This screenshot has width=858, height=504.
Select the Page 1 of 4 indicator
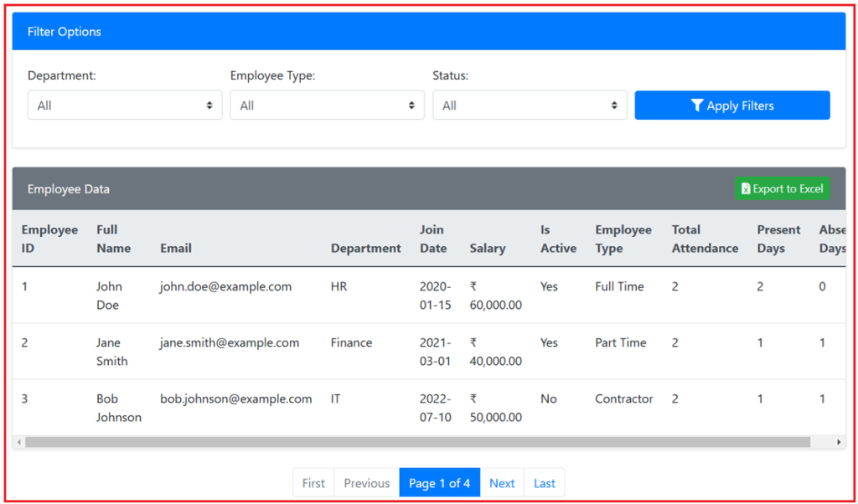[x=439, y=483]
